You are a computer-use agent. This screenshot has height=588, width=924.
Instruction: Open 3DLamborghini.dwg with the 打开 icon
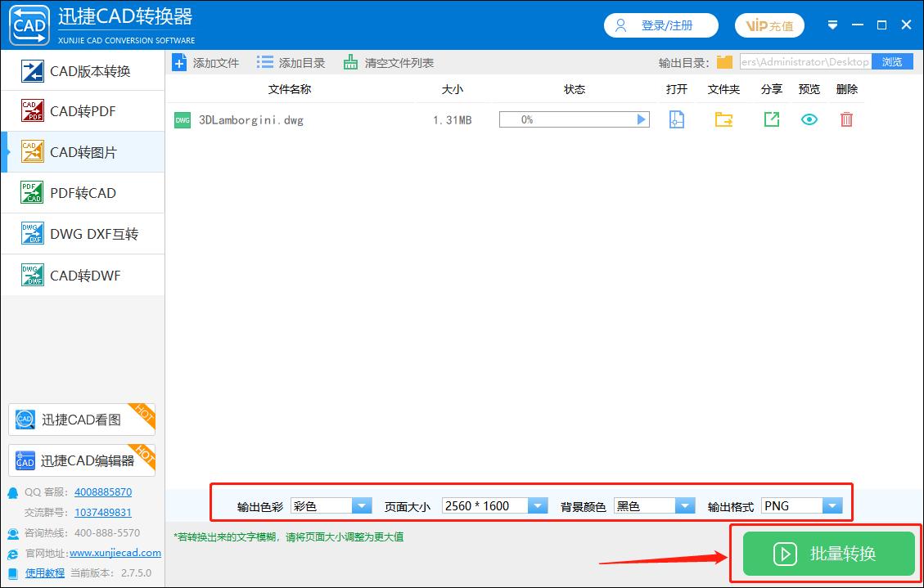point(676,119)
